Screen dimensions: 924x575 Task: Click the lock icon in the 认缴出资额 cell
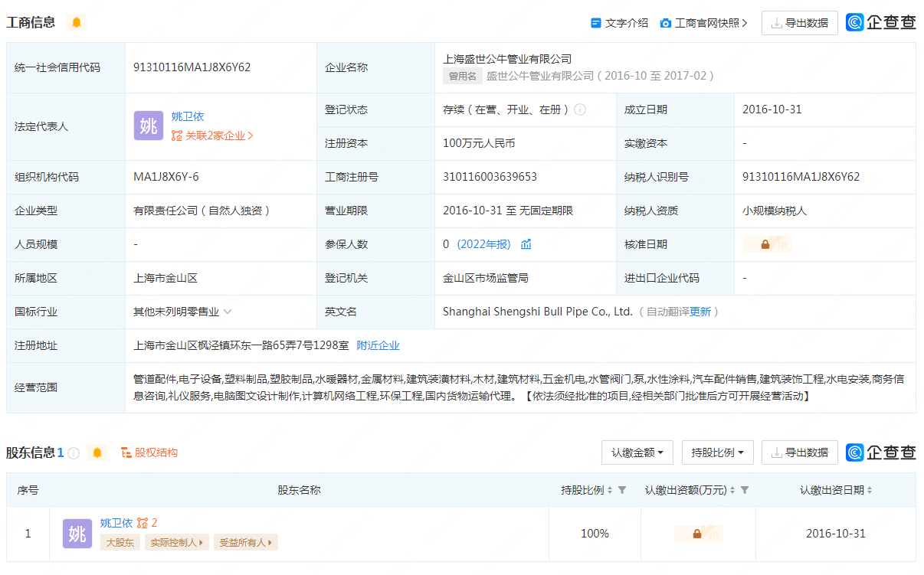(x=697, y=534)
